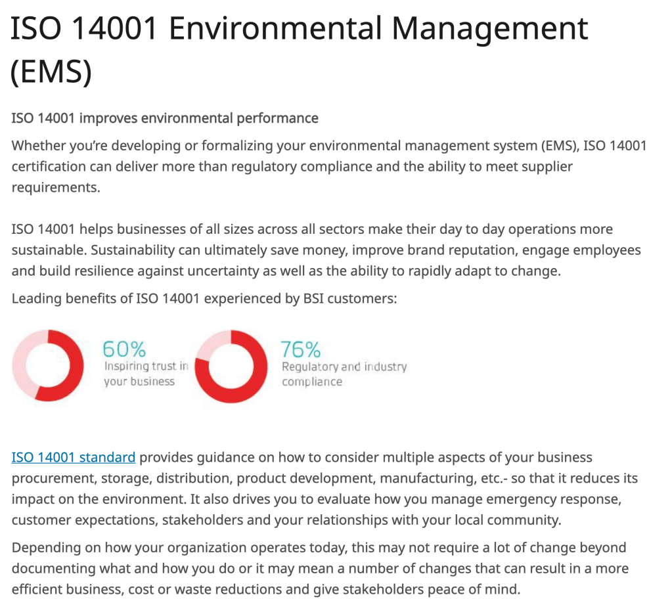Click the ISO 14001 standard hyperlink
Viewport: 672px width, 616px height.
(x=74, y=458)
